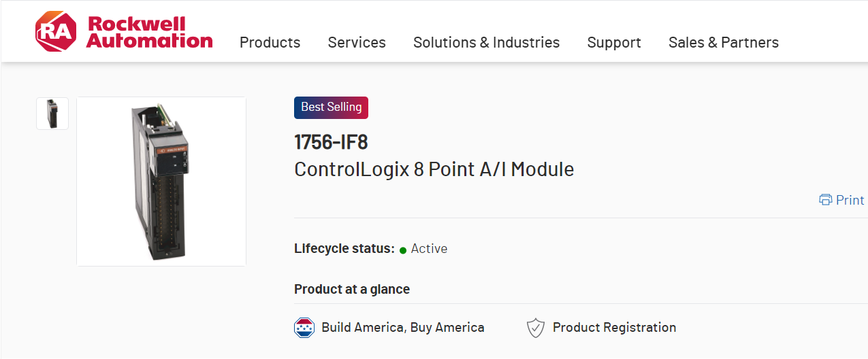Viewport: 868px width, 359px height.
Task: Open the Support menu
Action: (614, 42)
